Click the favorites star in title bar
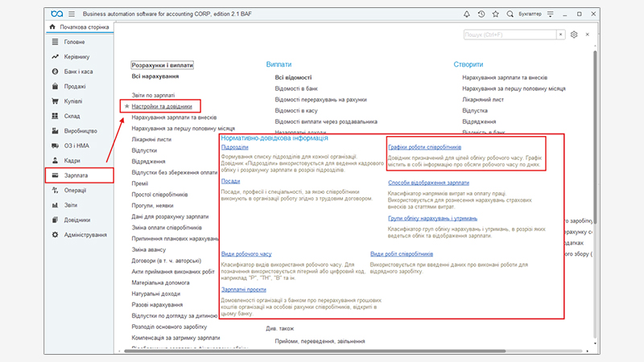This screenshot has width=644, height=362. click(497, 14)
